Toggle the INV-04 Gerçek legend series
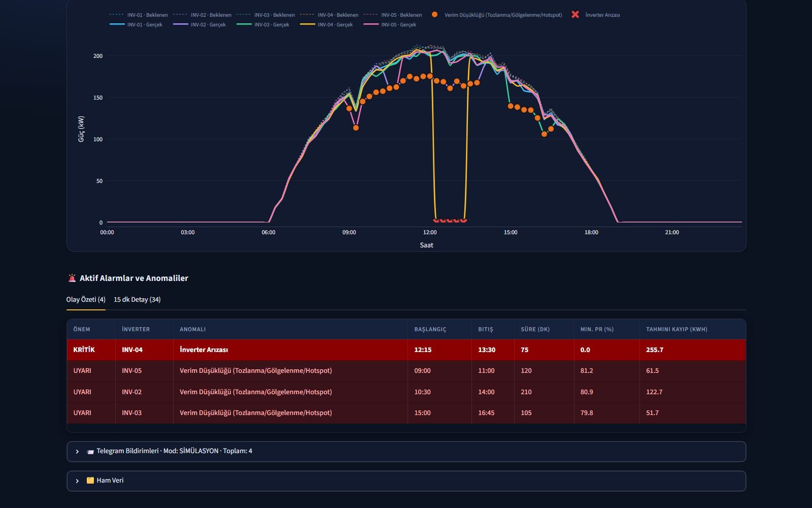 coord(326,24)
